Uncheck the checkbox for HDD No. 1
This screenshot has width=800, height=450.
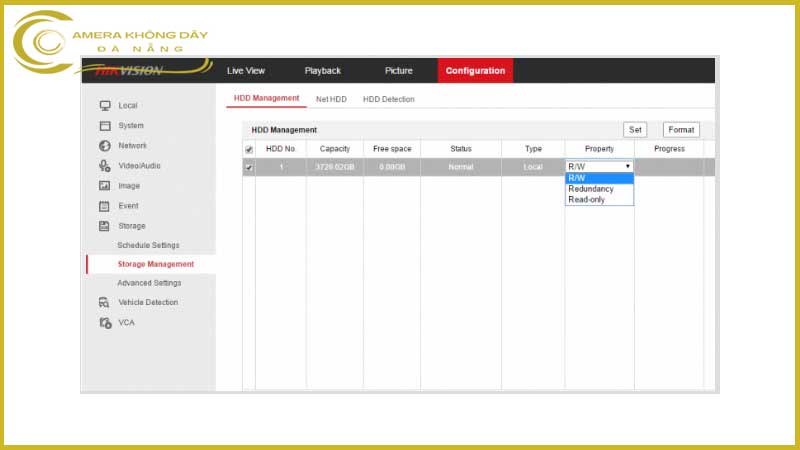249,167
